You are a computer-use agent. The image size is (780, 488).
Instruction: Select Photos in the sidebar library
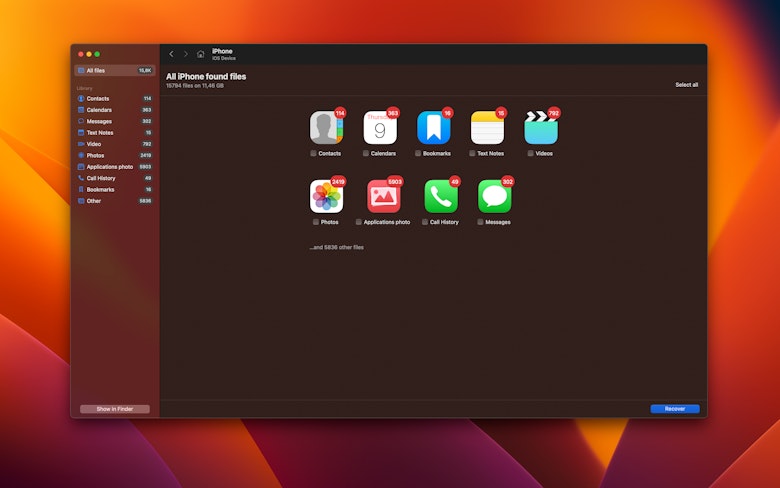point(115,156)
